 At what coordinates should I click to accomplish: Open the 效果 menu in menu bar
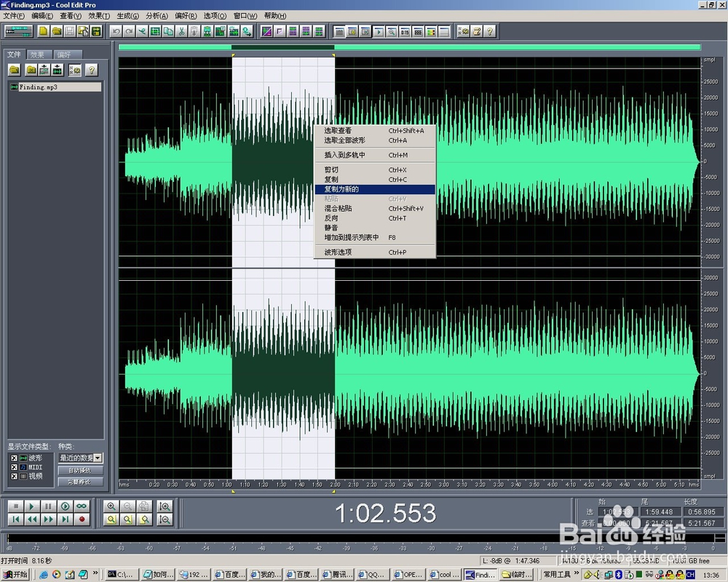click(x=99, y=16)
